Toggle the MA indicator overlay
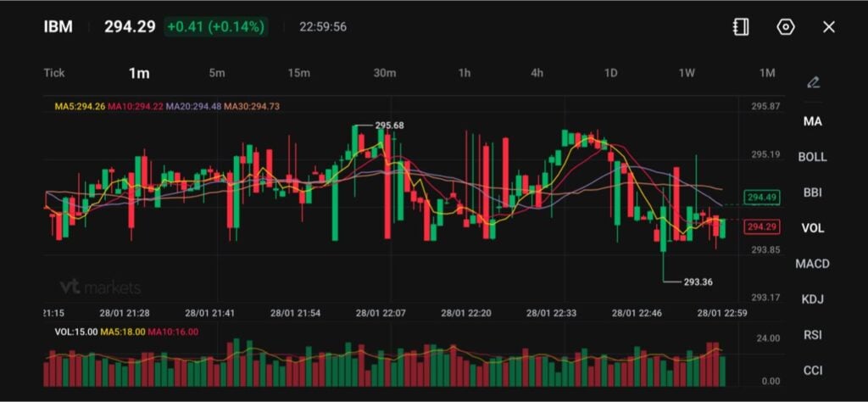The height and width of the screenshot is (402, 868). (812, 121)
